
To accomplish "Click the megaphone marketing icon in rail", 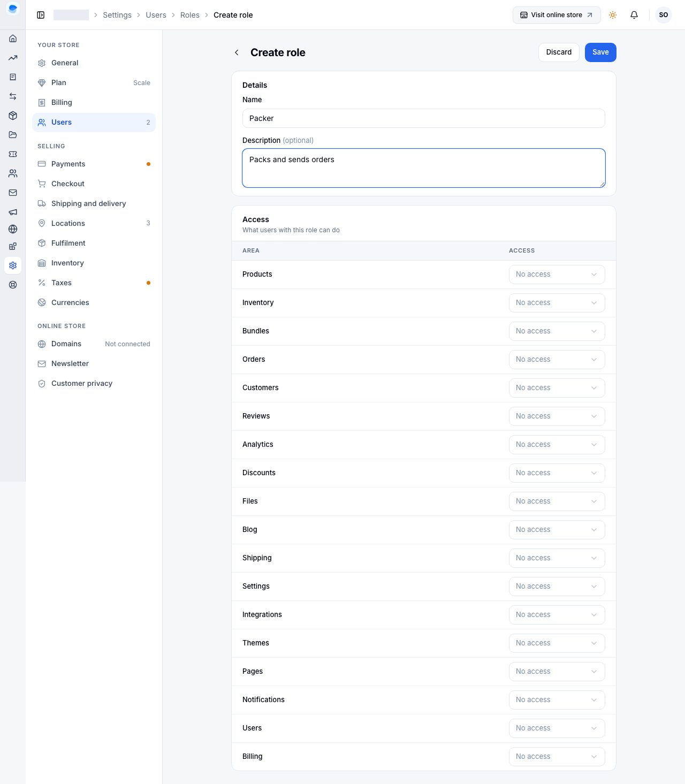I will pos(13,212).
